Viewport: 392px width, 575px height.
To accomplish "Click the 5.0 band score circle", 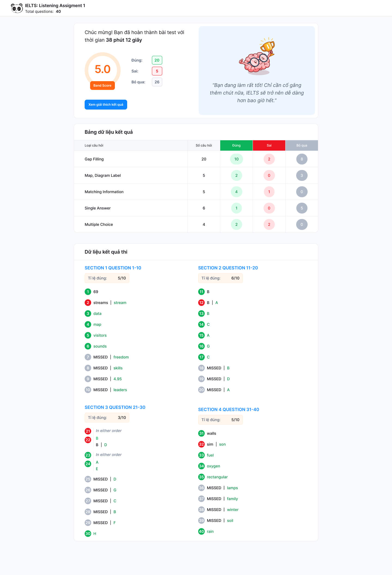I will (102, 69).
